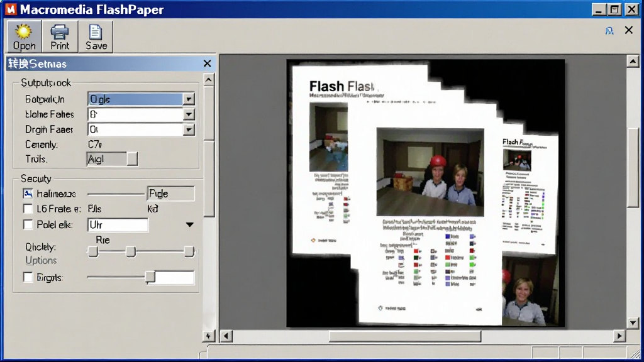
Task: Click the plus button below settings scrollbar
Action: point(209,336)
